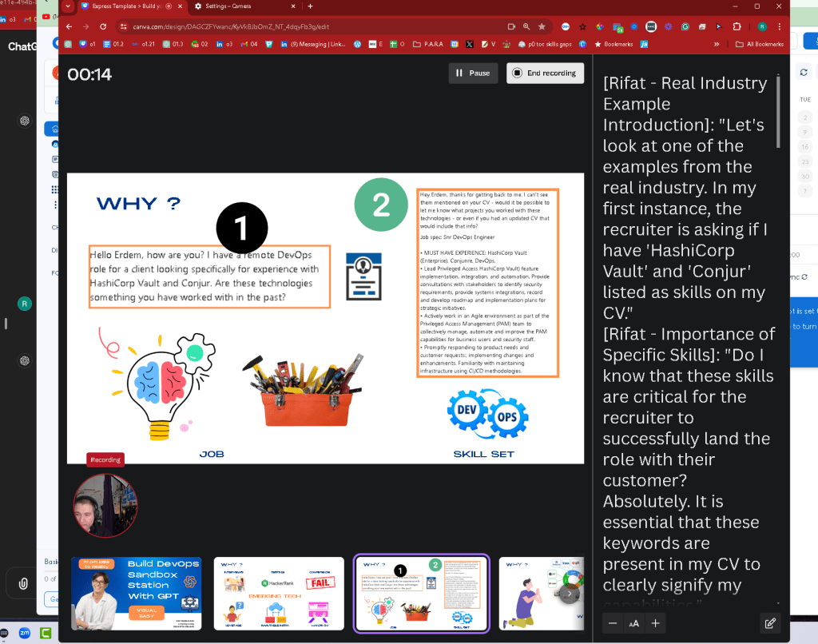
Task: Click the R avatar in ChatGPT sidebar
Action: pyautogui.click(x=25, y=304)
